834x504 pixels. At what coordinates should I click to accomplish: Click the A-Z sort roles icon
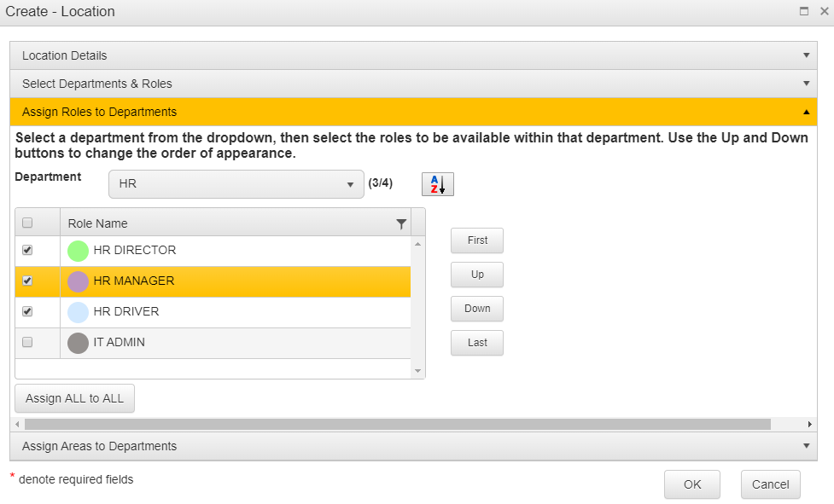[x=438, y=184]
